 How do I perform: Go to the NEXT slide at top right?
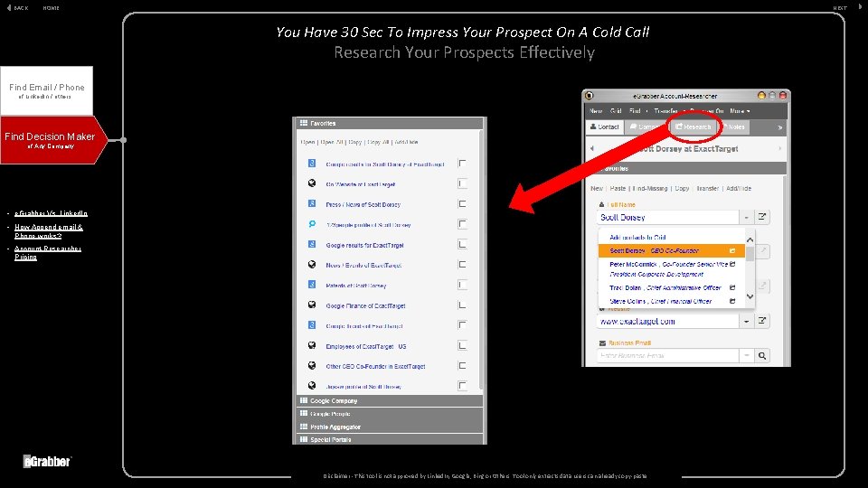847,8
